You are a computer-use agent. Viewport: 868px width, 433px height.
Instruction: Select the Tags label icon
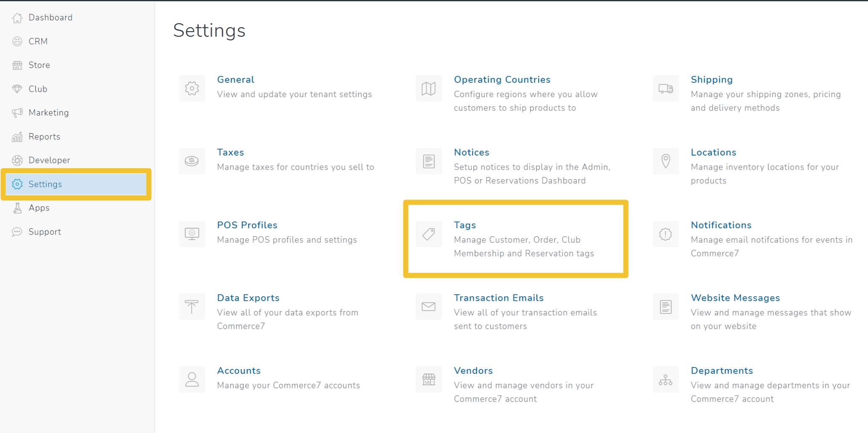[429, 234]
